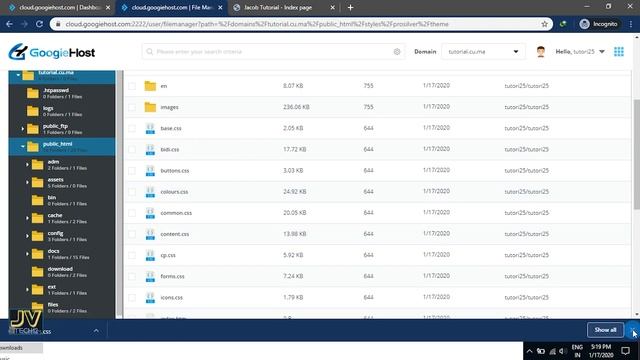Expand the public_ftp tree folder arrow

(x=23, y=129)
